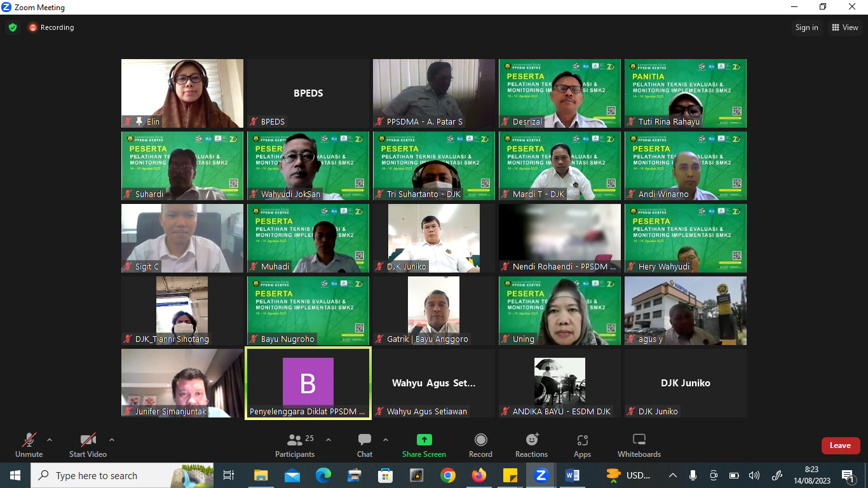Open the Zoom Apps panel
Screen dimensions: 868x488
(582, 445)
